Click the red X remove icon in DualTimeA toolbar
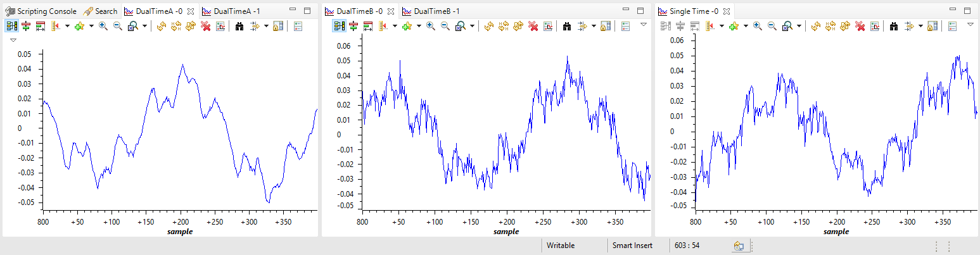Screen dimensions: 980x255 (205, 26)
